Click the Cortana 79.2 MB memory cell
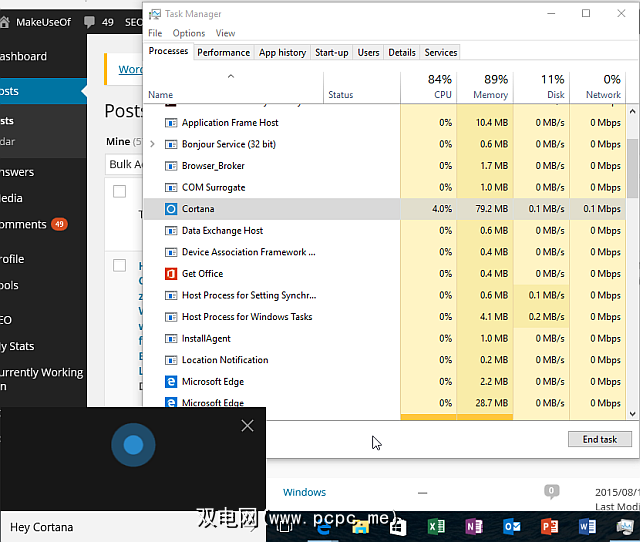This screenshot has width=640, height=542. click(x=485, y=209)
